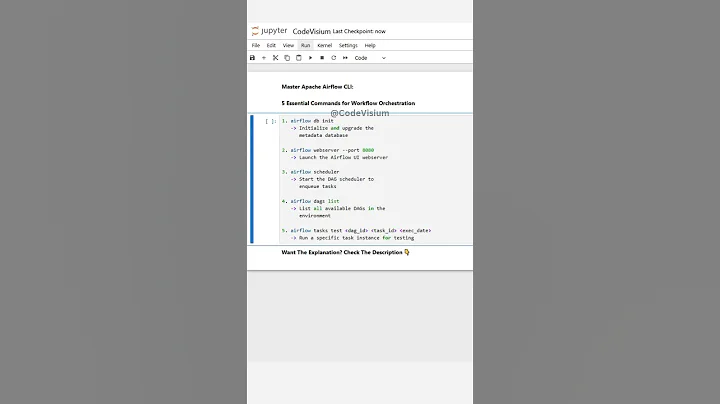Restart the kernel icon
This screenshot has height=404, width=720.
tap(334, 58)
